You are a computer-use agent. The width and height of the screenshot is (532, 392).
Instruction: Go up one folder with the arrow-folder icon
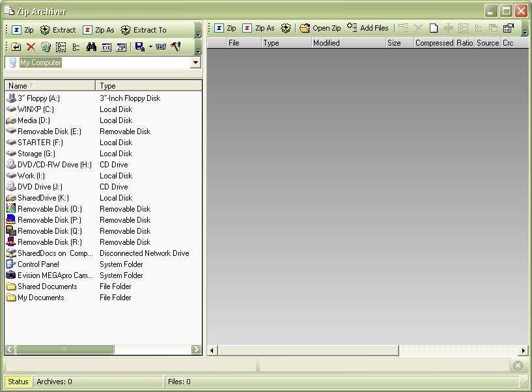16,47
